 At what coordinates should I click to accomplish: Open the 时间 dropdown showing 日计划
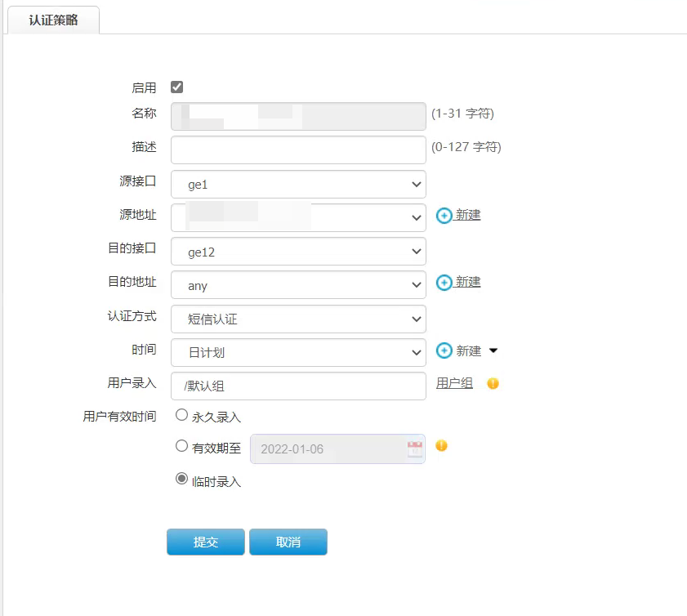pos(298,352)
